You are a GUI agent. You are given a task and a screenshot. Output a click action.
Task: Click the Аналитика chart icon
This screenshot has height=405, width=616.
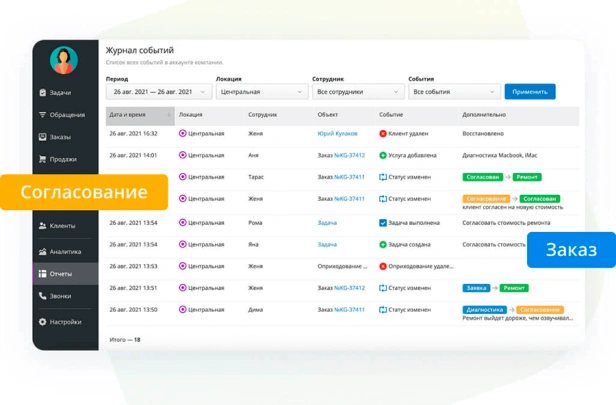(x=42, y=252)
